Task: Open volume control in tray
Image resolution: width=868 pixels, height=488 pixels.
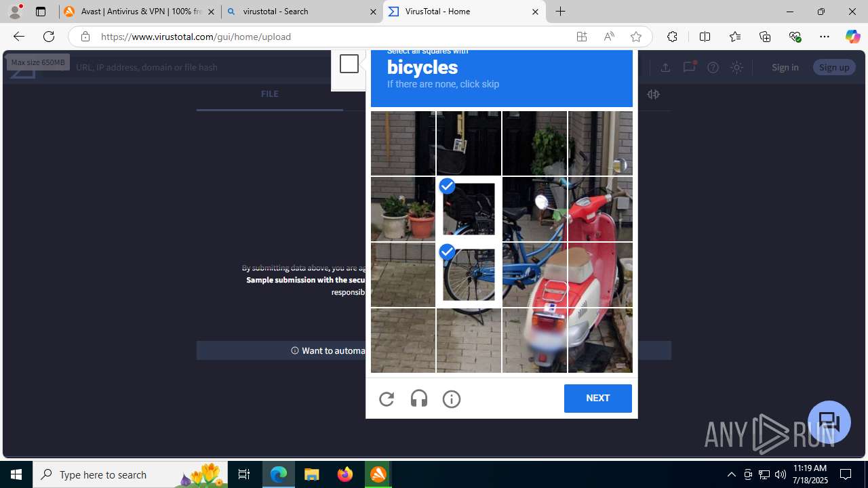Action: (780, 474)
